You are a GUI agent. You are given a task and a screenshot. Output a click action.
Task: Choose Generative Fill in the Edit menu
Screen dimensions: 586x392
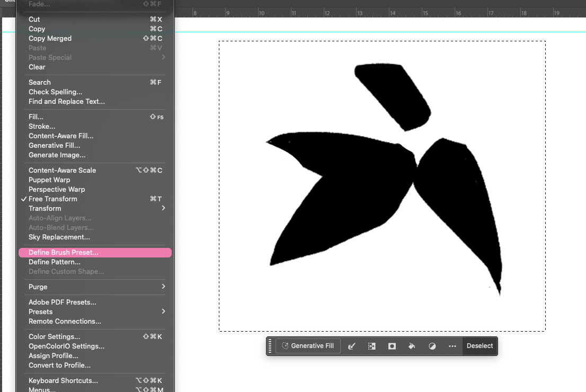[95, 145]
